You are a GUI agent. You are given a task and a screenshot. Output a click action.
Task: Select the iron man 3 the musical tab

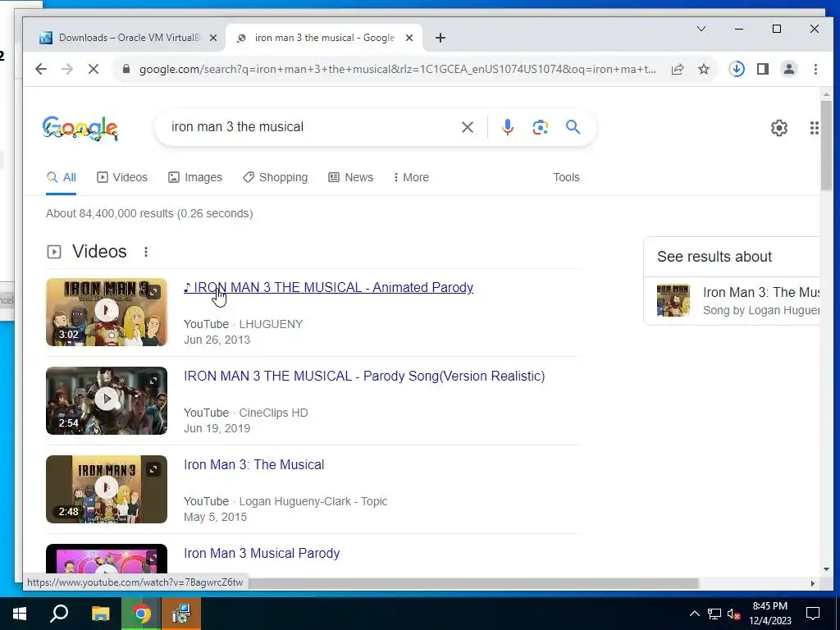(324, 38)
